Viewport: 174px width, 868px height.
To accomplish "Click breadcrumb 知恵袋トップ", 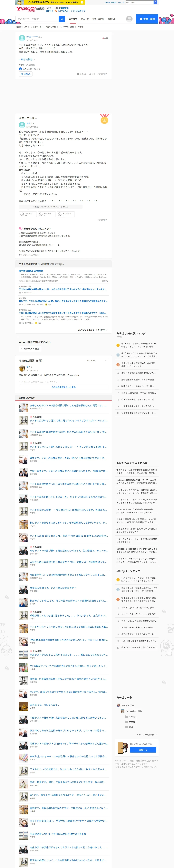I will pos(22,27).
